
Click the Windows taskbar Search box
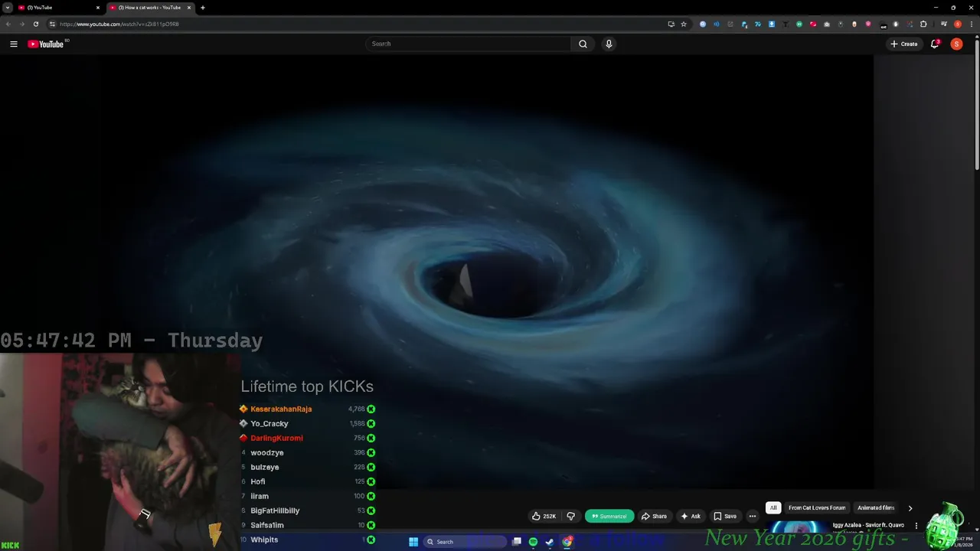[465, 542]
